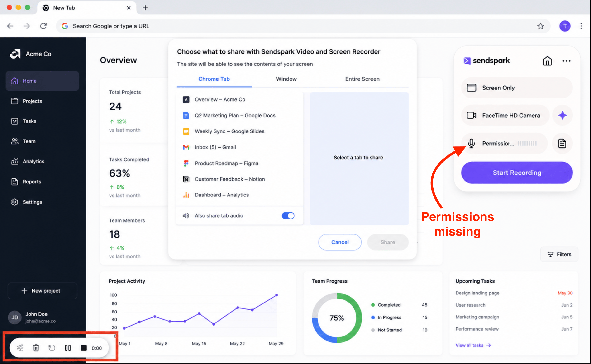Click the T profile avatar in Chrome
The height and width of the screenshot is (364, 591).
[564, 26]
